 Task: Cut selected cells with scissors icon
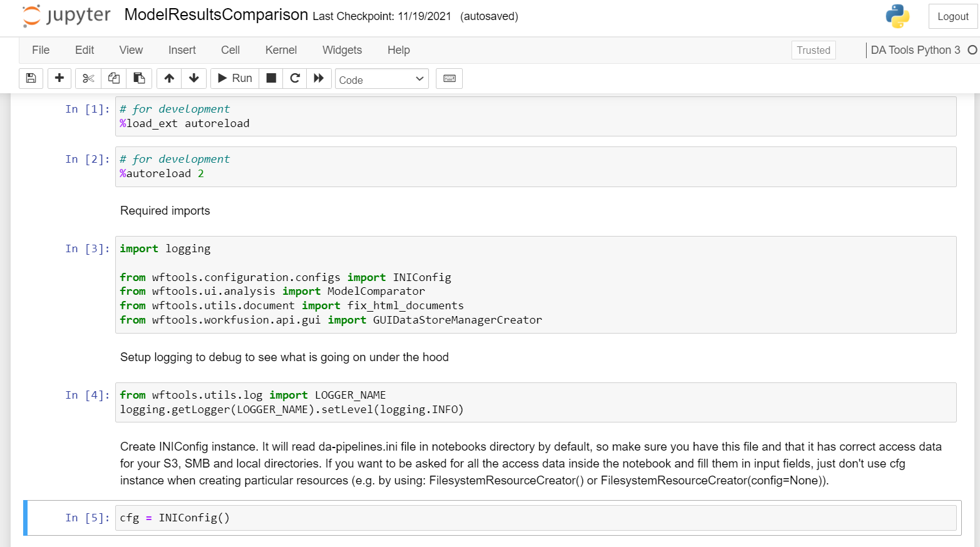88,78
